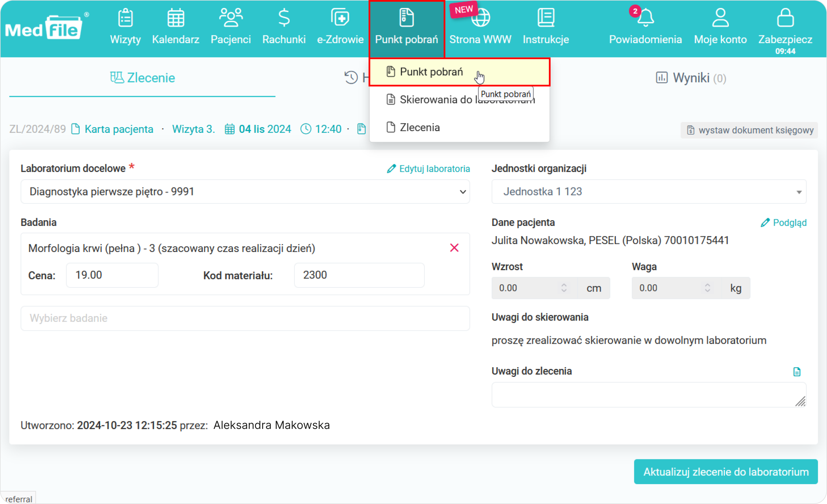This screenshot has width=827, height=504.
Task: Open Moje konto profile
Action: (720, 27)
